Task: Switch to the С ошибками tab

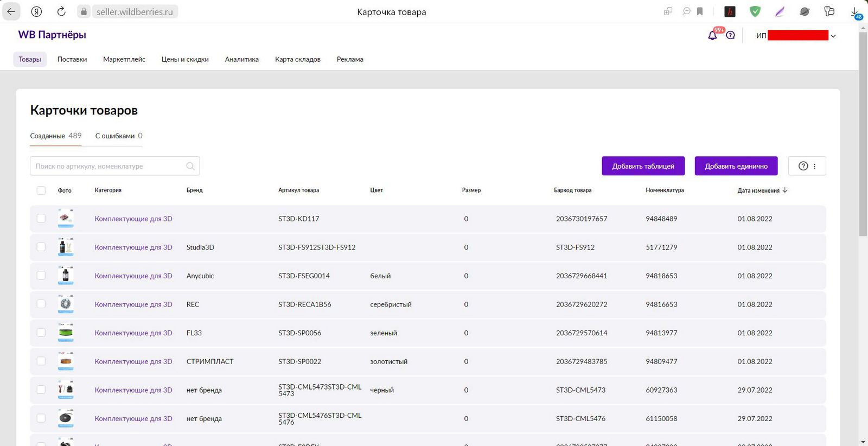Action: (119, 136)
